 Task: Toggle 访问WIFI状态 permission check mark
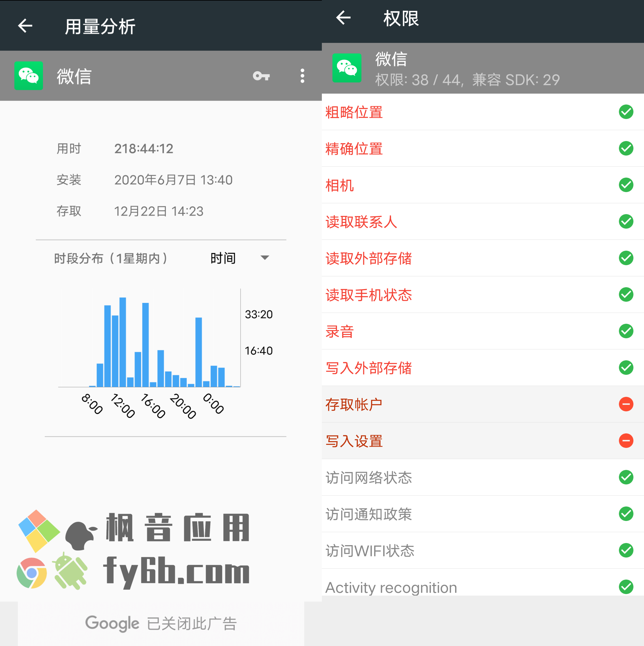pos(626,550)
